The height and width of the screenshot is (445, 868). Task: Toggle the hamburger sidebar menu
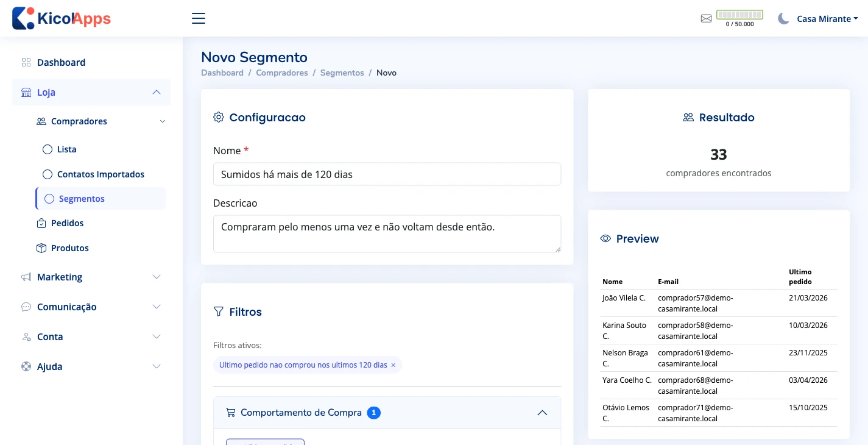point(199,18)
